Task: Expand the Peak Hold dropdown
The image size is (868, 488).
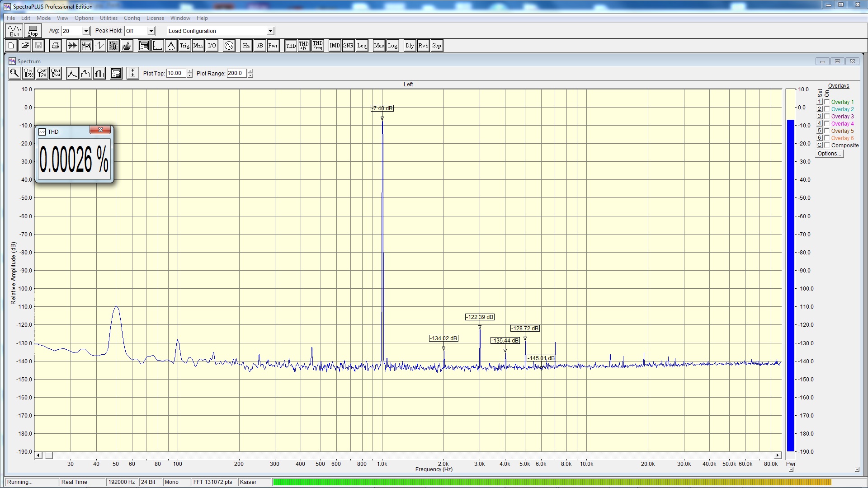Action: tap(151, 31)
